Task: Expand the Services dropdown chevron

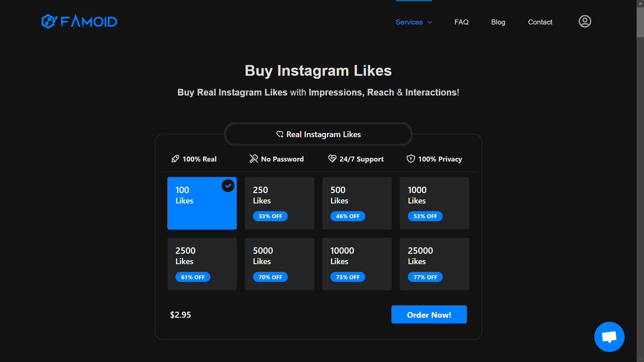Action: [430, 22]
